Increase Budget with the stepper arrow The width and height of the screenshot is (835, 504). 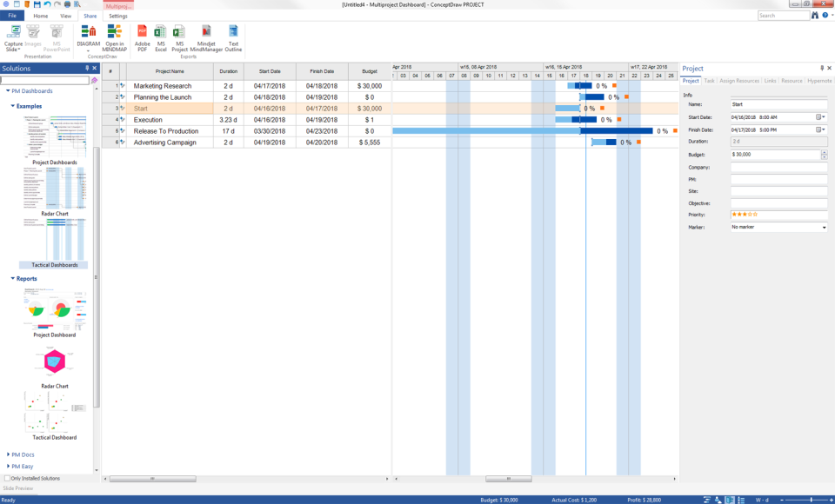point(823,152)
